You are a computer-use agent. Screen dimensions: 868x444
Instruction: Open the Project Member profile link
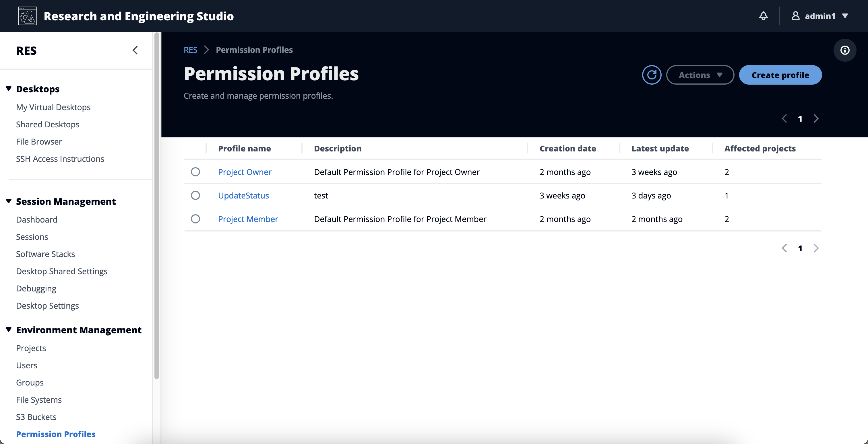pyautogui.click(x=248, y=219)
